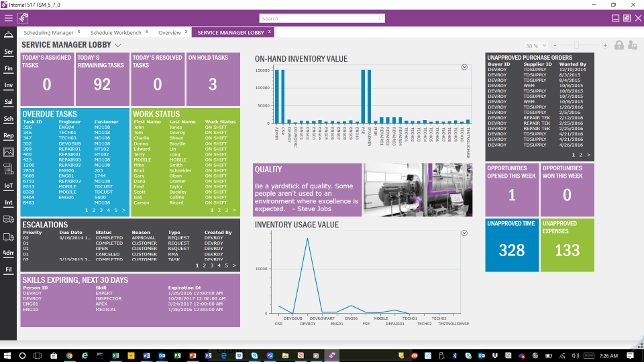
Task: Click the zoom out minus button
Action: (555, 46)
